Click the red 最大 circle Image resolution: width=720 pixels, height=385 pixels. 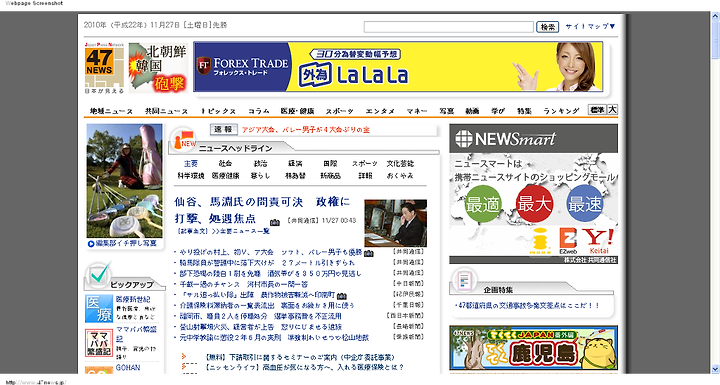[x=534, y=204]
